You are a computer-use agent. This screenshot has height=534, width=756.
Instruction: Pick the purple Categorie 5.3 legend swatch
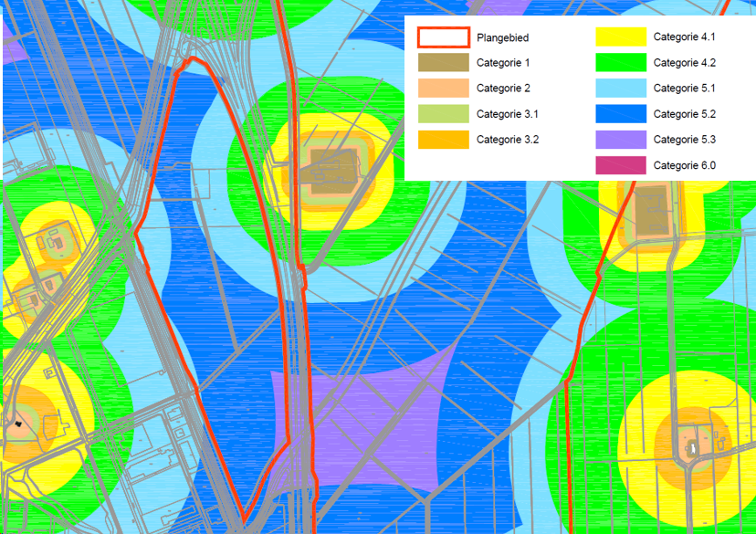[x=621, y=140]
